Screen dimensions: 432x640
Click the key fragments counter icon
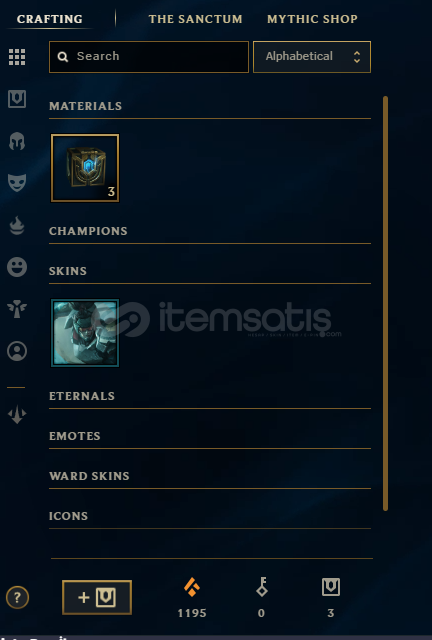262,587
